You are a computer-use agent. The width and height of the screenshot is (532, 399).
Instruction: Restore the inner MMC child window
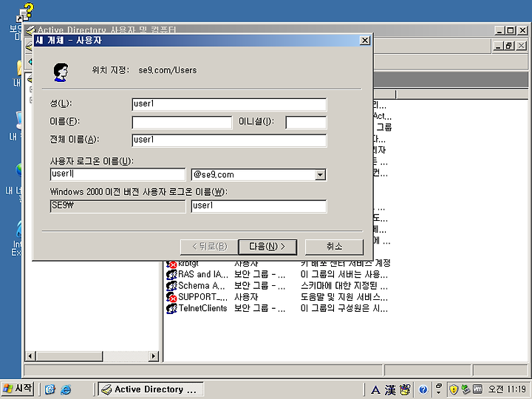508,46
